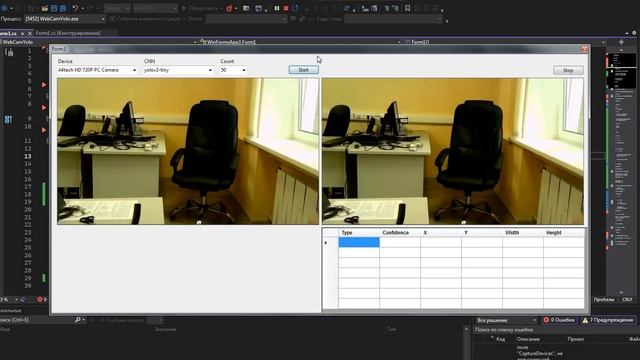Toggle bookmark icon in the toolbar
640x360 pixels.
(x=407, y=8)
